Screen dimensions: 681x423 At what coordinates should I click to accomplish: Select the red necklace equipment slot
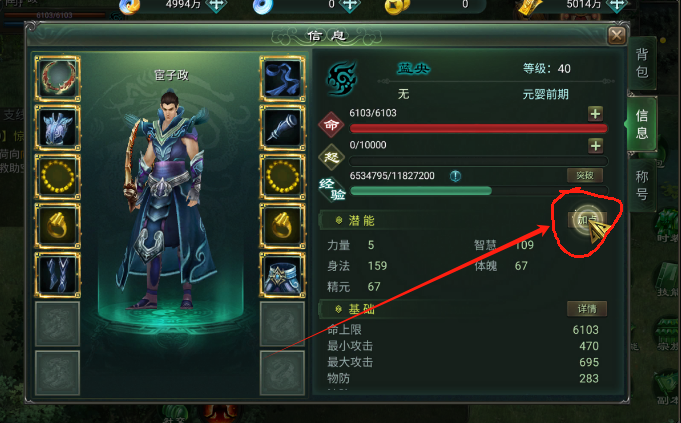tap(57, 79)
